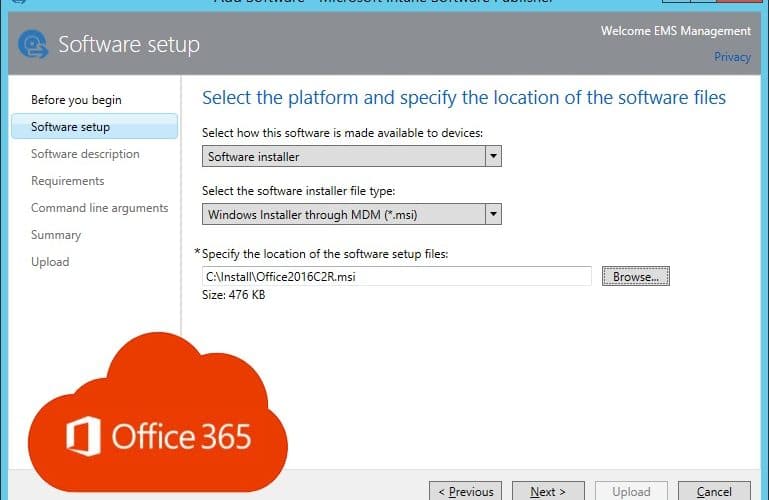The width and height of the screenshot is (769, 500).
Task: Click the page heading about platform selection
Action: point(464,98)
